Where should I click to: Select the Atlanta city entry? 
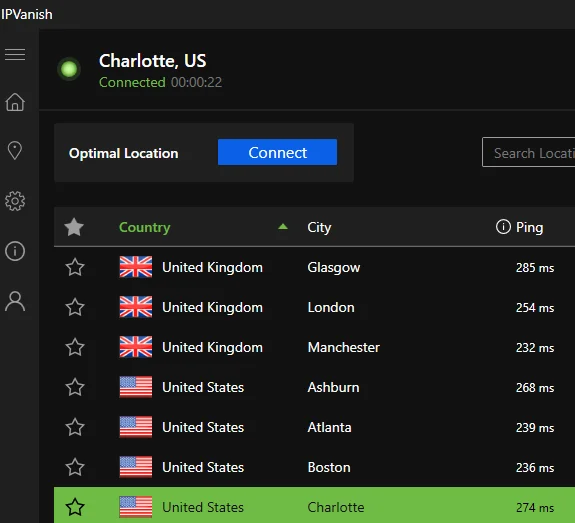pos(329,427)
